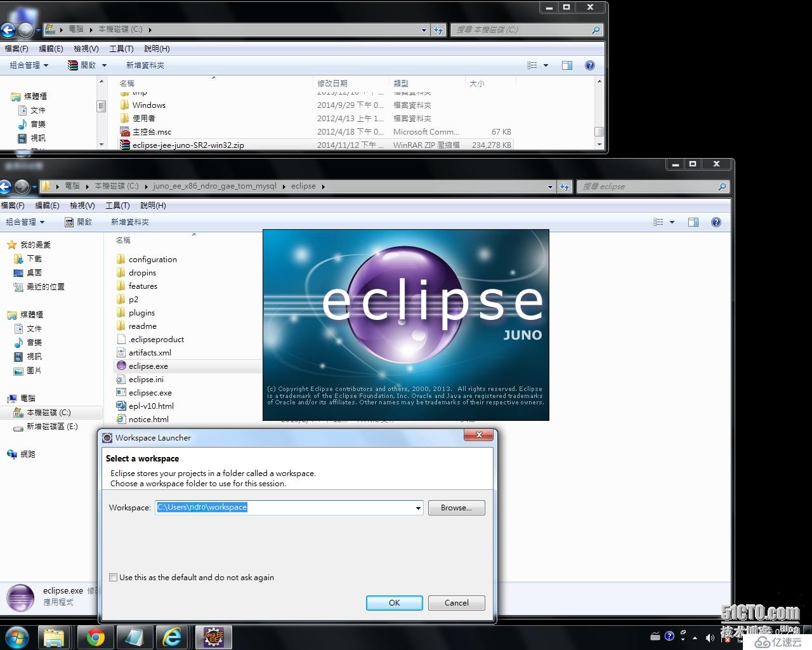Click the search box in C: window
Viewport: 812px width, 650px height.
point(526,30)
